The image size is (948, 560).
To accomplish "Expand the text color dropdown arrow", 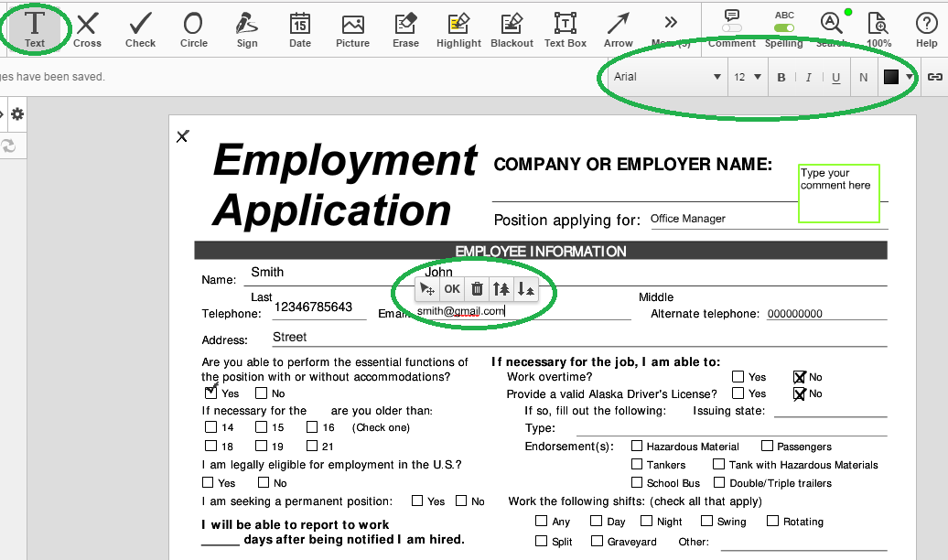I will pos(910,77).
